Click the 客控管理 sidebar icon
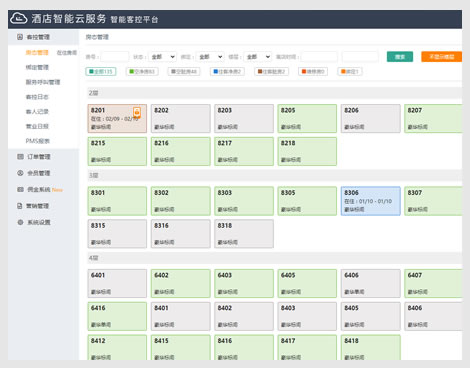Viewport: 470px width, 368px height. tap(20, 37)
